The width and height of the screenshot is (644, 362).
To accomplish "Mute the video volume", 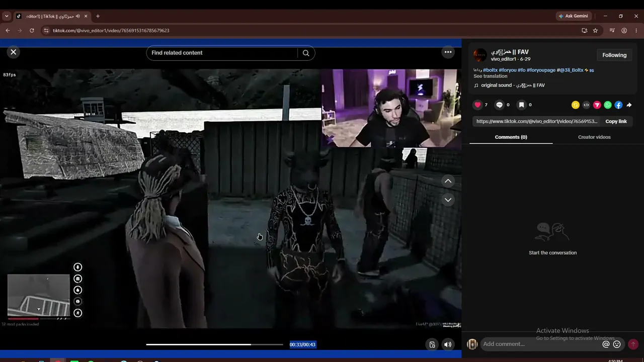I will point(448,344).
